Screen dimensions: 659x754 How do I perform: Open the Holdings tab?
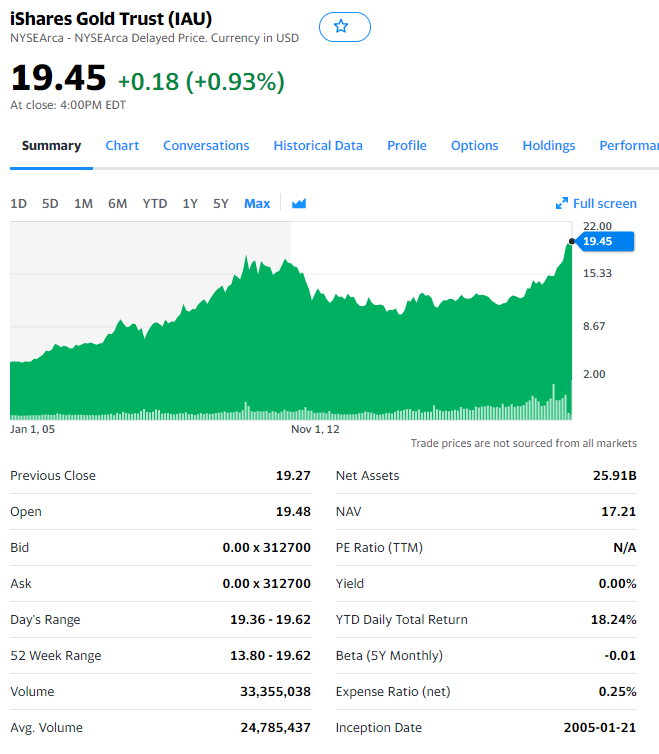(549, 146)
